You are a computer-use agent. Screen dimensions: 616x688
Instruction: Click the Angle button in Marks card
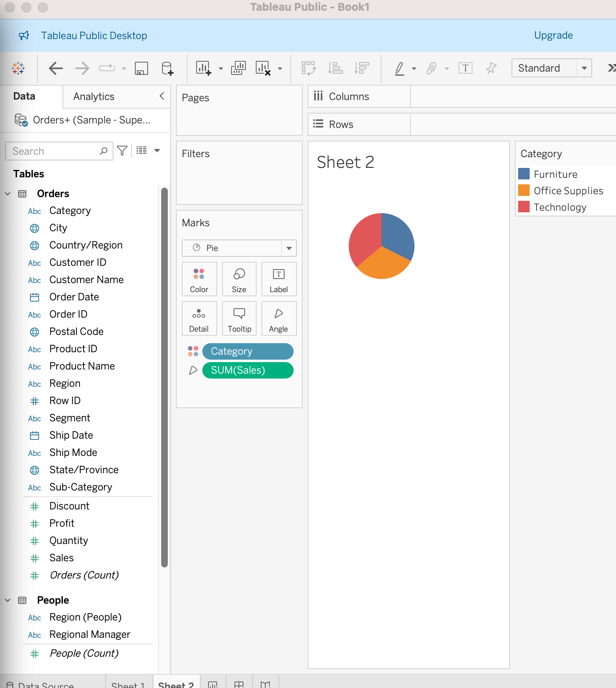click(x=279, y=318)
